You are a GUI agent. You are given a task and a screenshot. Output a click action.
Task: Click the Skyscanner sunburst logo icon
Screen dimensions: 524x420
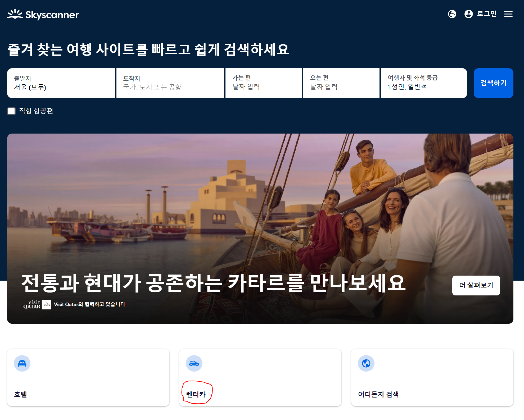pyautogui.click(x=15, y=14)
